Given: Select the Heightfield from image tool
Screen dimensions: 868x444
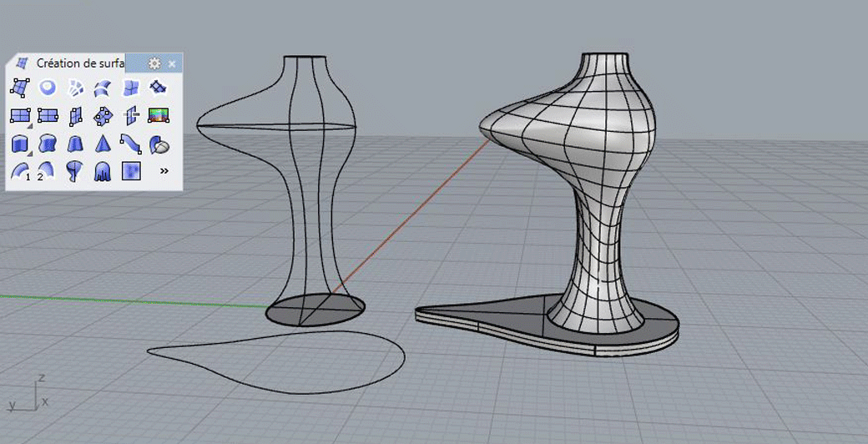Looking at the screenshot, I should (x=131, y=169).
